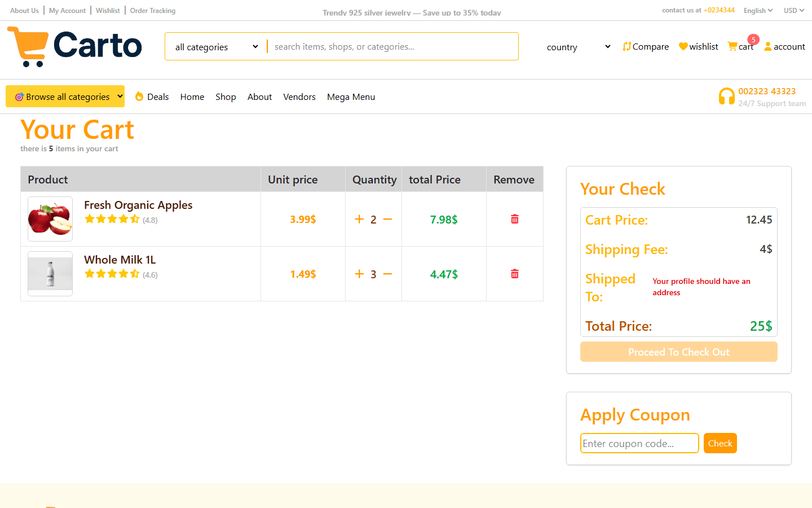Click the Fresh Organic Apples product name
The height and width of the screenshot is (508, 812).
coord(138,205)
